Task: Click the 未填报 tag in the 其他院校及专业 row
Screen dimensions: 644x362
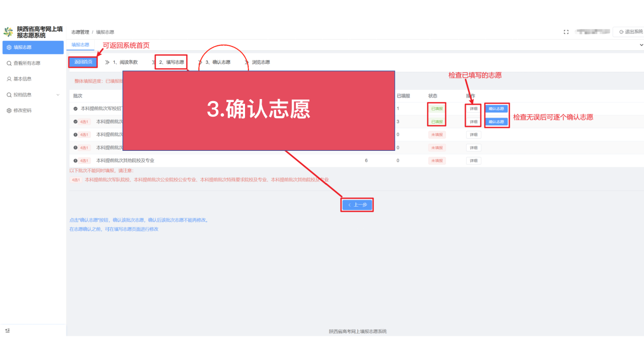Action: [x=436, y=160]
